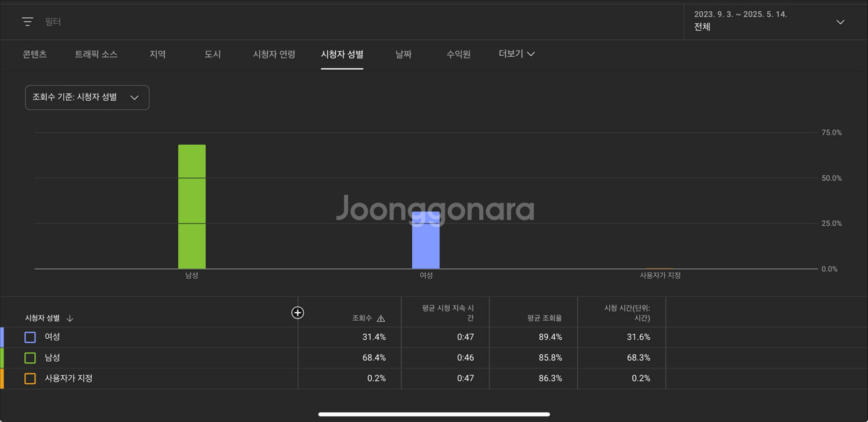Click the plus icon to add metric column
Screen dimensions: 868x422
coord(298,313)
